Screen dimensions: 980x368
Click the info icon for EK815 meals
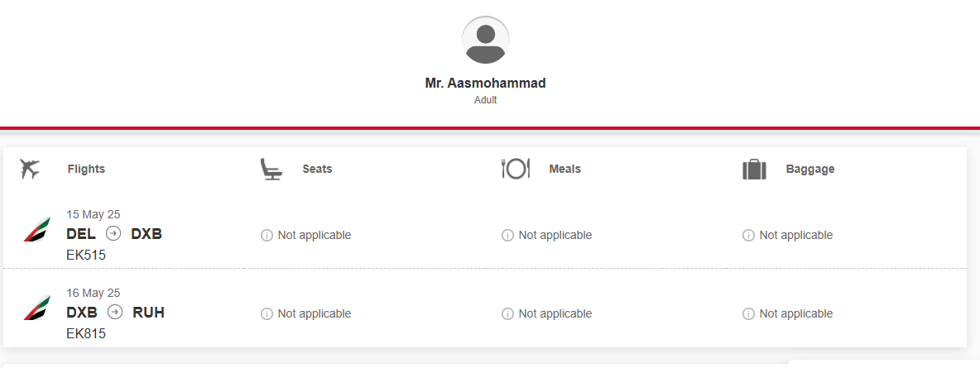(507, 313)
